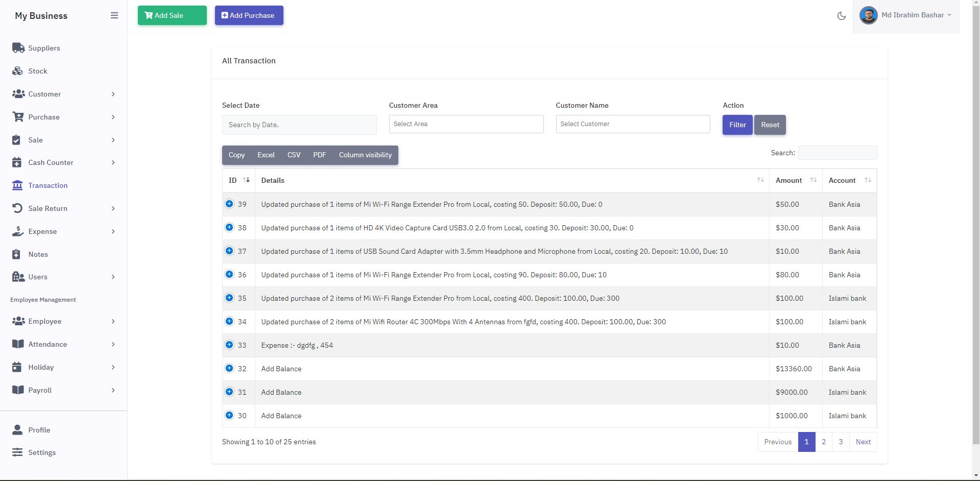Click the Profile person icon
980x481 pixels.
(17, 430)
